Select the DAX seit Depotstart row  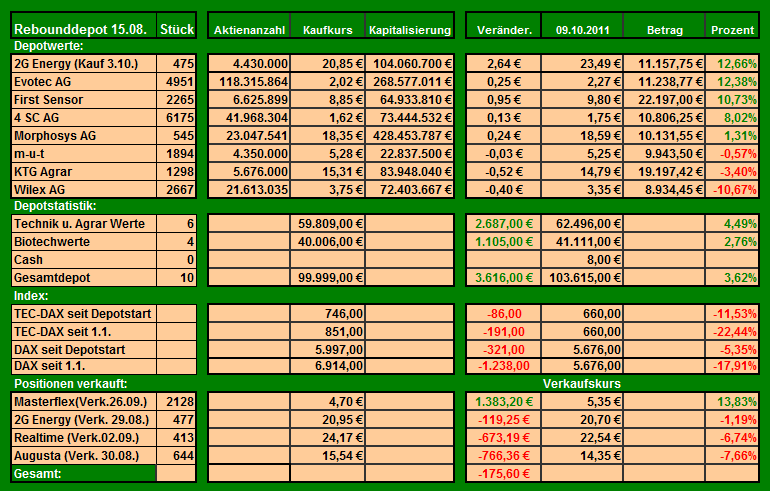point(84,350)
